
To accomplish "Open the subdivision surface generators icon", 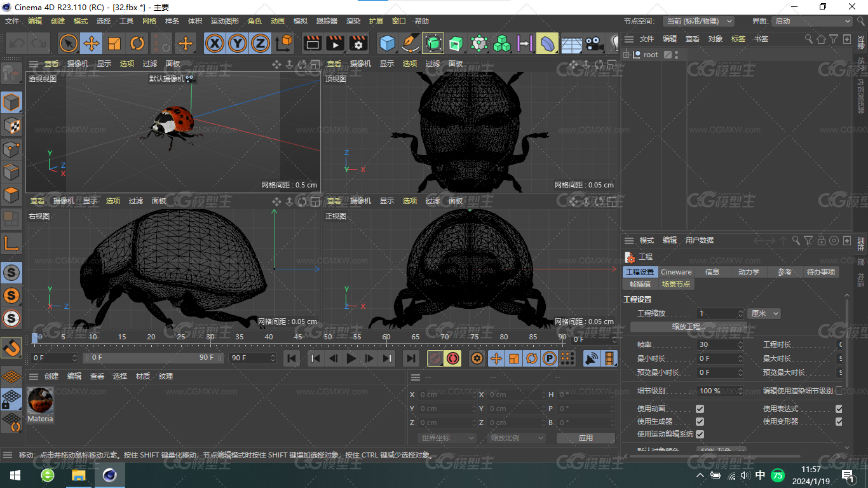I will (433, 43).
